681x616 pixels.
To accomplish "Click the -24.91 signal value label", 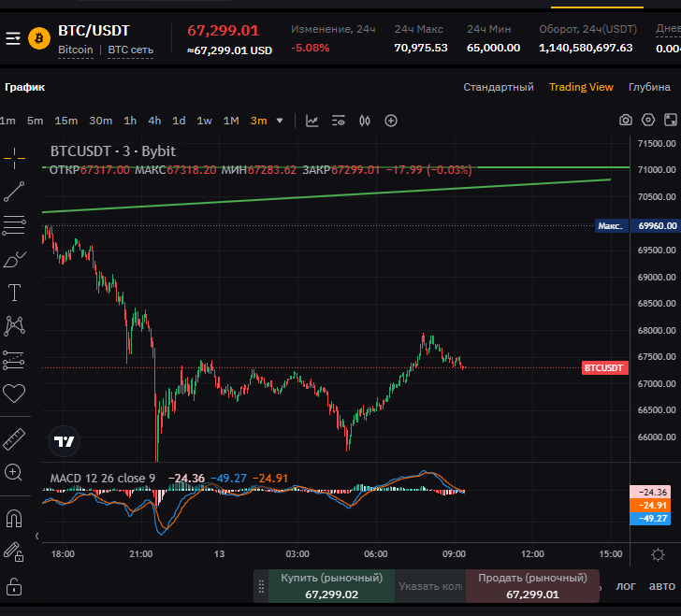I will (650, 506).
